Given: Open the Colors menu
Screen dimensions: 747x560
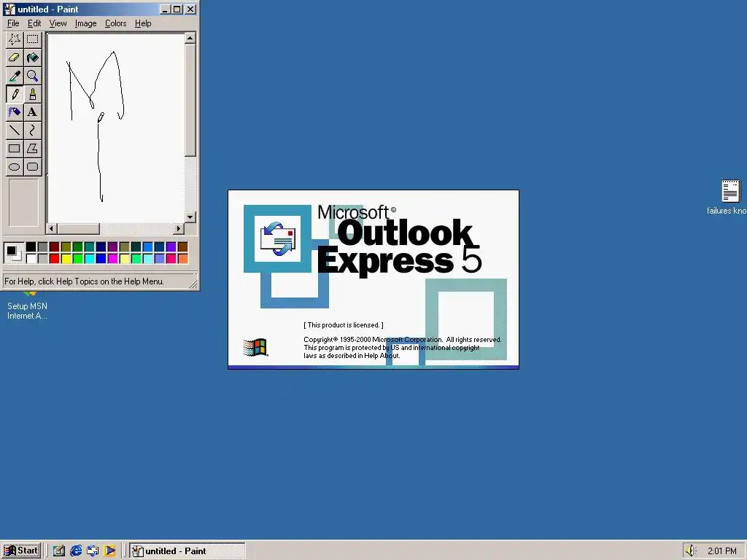Looking at the screenshot, I should click(x=116, y=23).
